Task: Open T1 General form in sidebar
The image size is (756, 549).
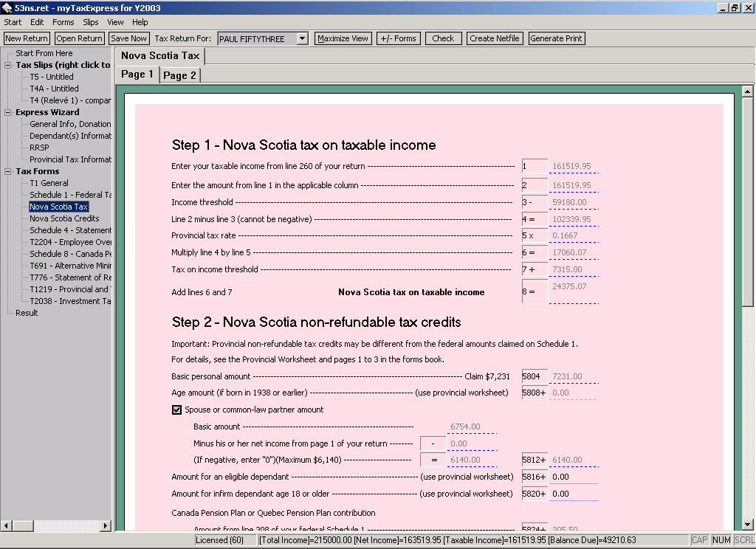Action: coord(49,183)
